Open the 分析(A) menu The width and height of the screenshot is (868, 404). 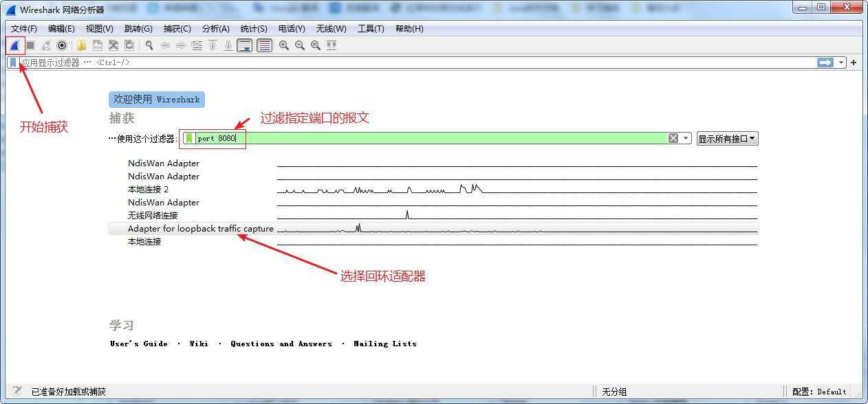point(215,29)
